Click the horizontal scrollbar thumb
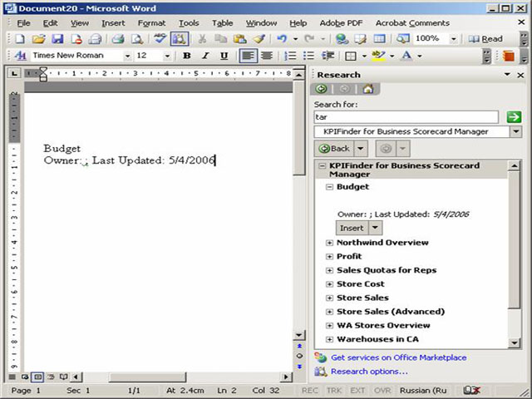This screenshot has height=399, width=532. [148, 377]
